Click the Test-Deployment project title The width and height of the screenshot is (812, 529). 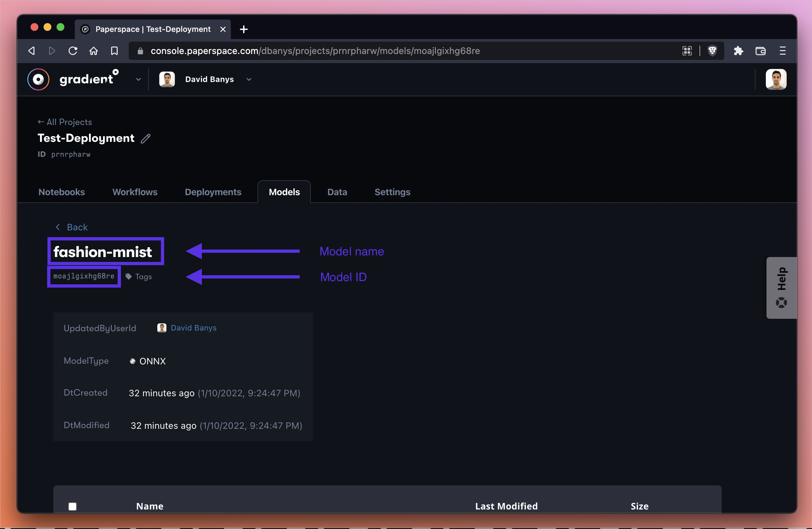pos(86,138)
